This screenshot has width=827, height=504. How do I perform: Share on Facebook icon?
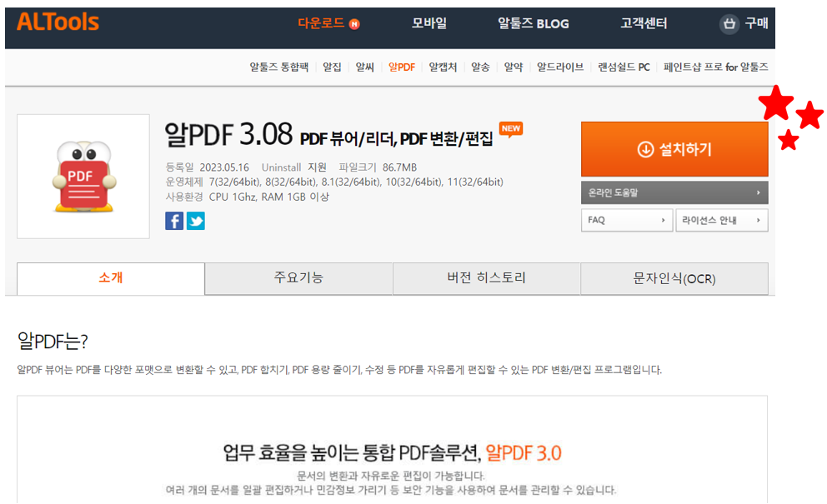click(174, 221)
